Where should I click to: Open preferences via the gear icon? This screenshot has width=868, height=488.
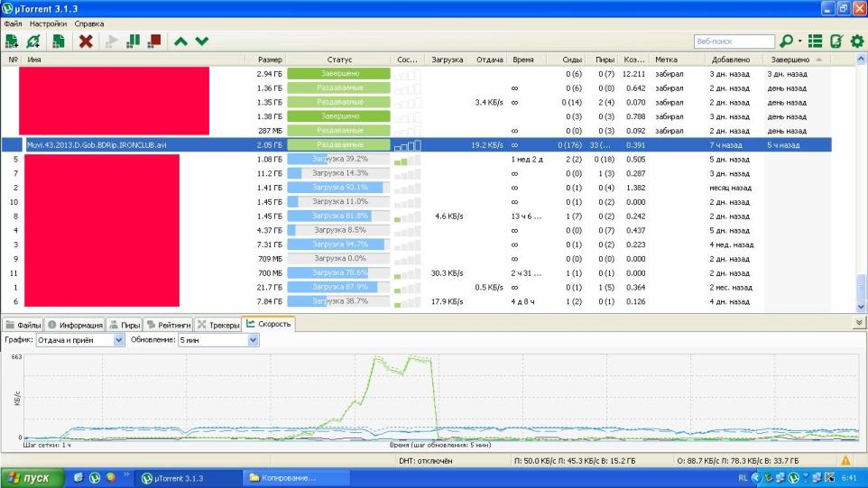pyautogui.click(x=857, y=41)
